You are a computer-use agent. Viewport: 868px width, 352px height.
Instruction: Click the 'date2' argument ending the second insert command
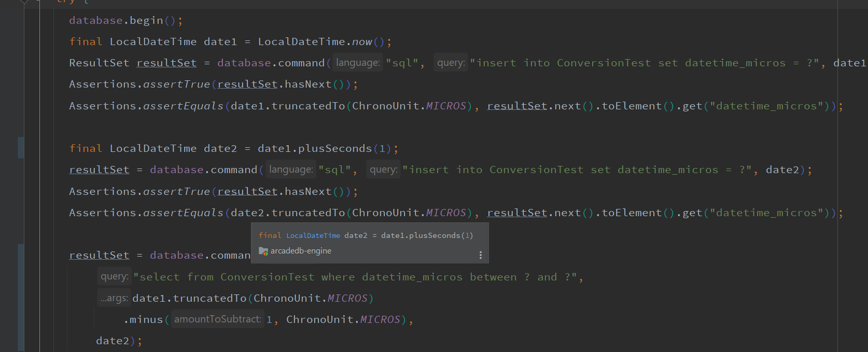(x=782, y=170)
